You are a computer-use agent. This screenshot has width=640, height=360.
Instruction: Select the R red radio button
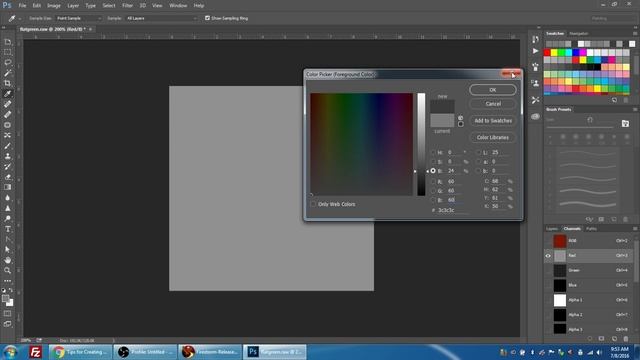click(433, 181)
